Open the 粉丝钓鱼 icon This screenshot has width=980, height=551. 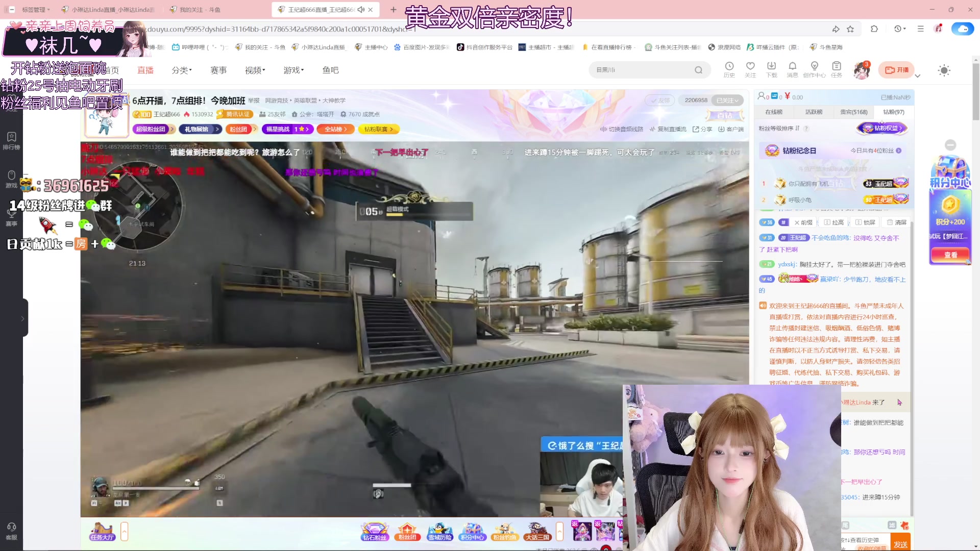(505, 531)
